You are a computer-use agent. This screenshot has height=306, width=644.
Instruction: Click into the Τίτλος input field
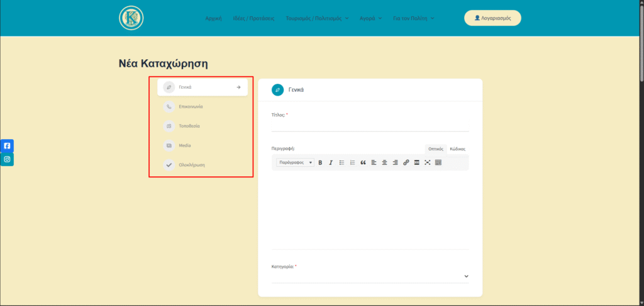point(370,125)
